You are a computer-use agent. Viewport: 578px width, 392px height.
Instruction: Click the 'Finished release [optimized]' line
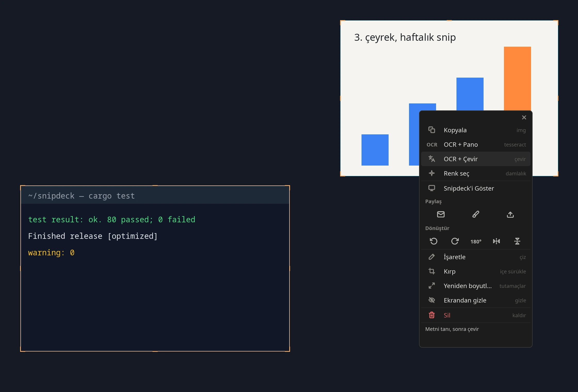click(93, 236)
